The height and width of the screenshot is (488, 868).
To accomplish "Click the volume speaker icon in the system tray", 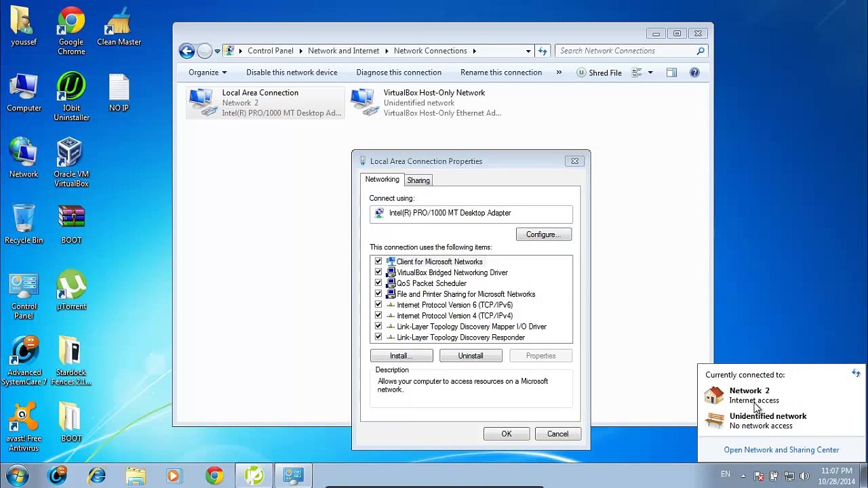I will click(x=804, y=476).
